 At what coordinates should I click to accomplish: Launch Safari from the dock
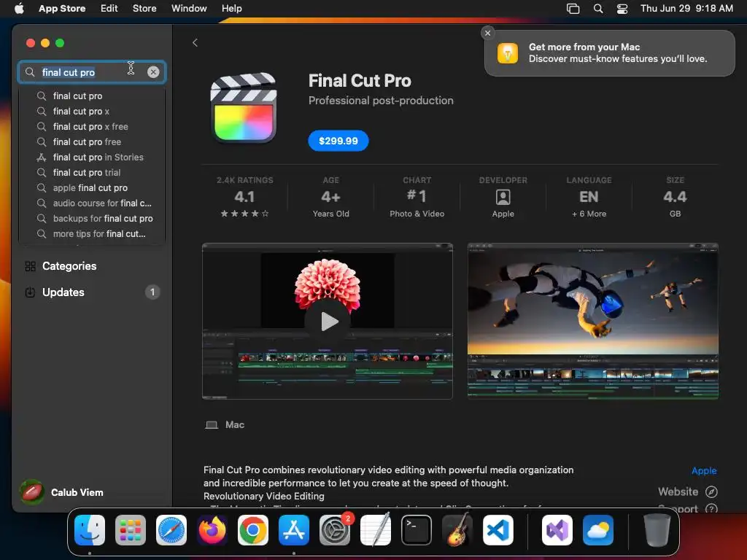coord(171,530)
